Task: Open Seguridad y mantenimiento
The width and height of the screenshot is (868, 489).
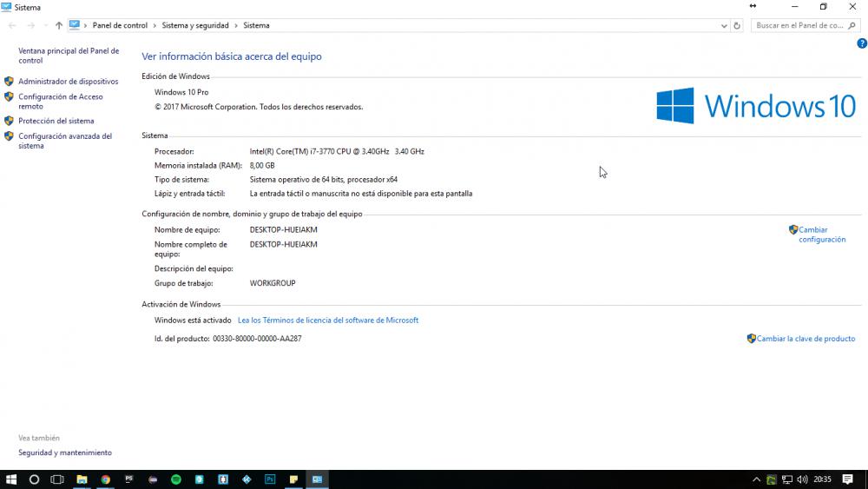Action: tap(65, 453)
